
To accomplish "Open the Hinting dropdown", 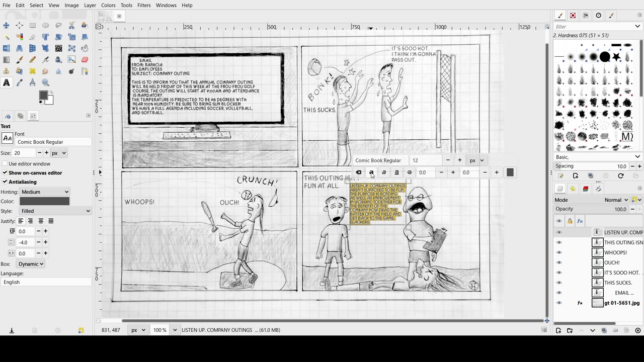I will coord(45,192).
